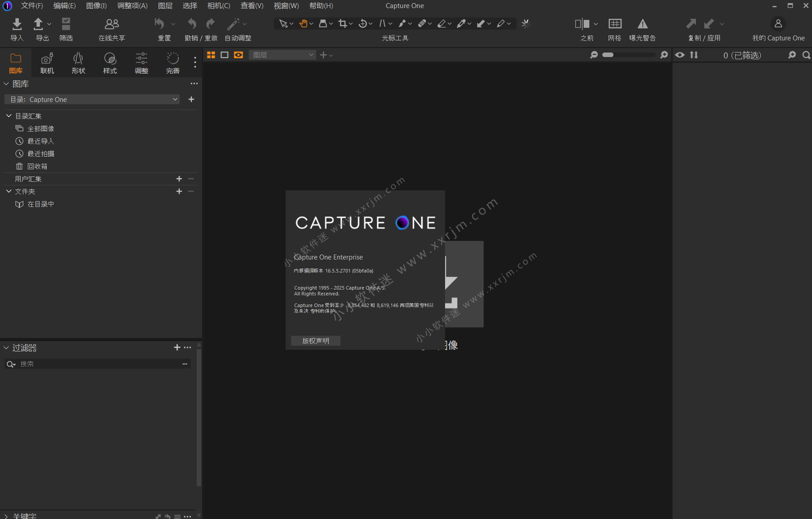Select All Images (全部图像) collection
The image size is (812, 519).
40,128
